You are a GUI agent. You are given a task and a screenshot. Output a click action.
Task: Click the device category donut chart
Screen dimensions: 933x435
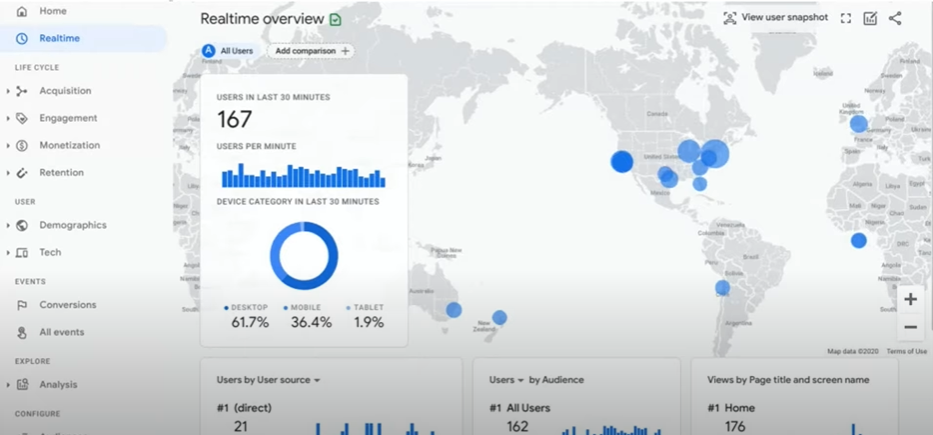303,256
